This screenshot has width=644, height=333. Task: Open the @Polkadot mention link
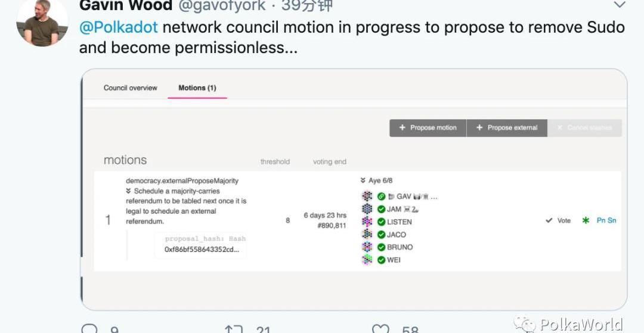pos(119,27)
